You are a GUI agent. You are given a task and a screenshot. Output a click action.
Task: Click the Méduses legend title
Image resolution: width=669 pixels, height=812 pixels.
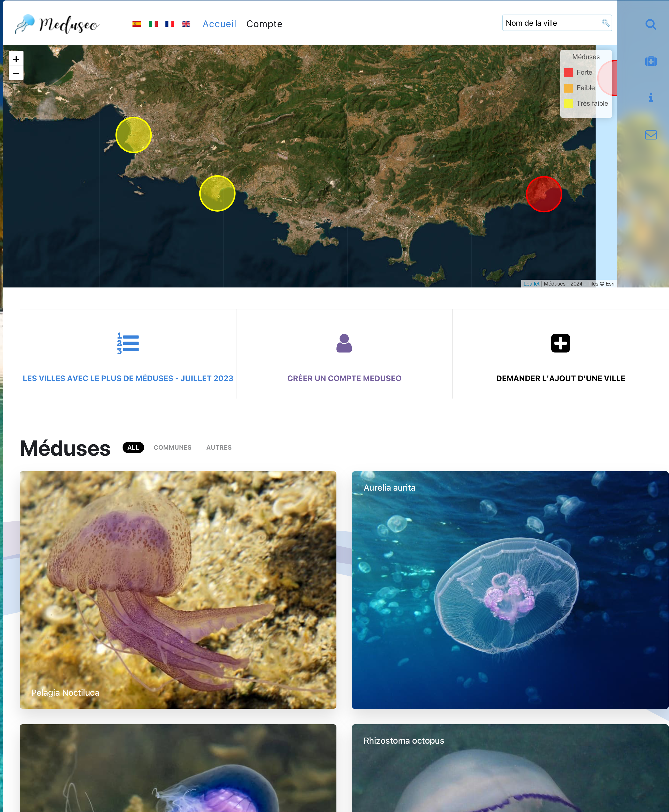(586, 57)
